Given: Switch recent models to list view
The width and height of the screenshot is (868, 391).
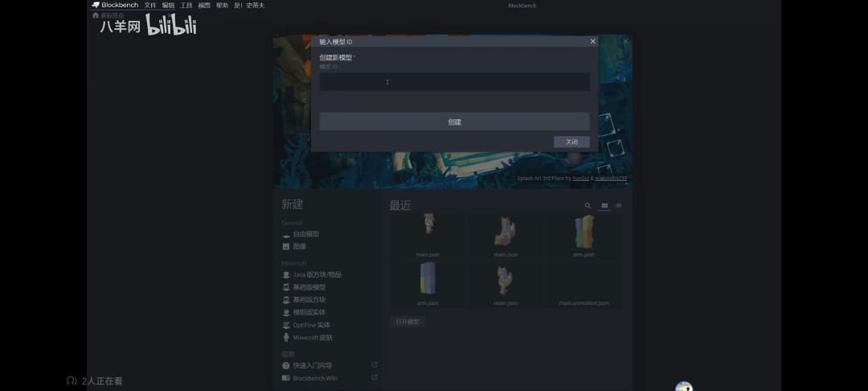Looking at the screenshot, I should coord(618,205).
